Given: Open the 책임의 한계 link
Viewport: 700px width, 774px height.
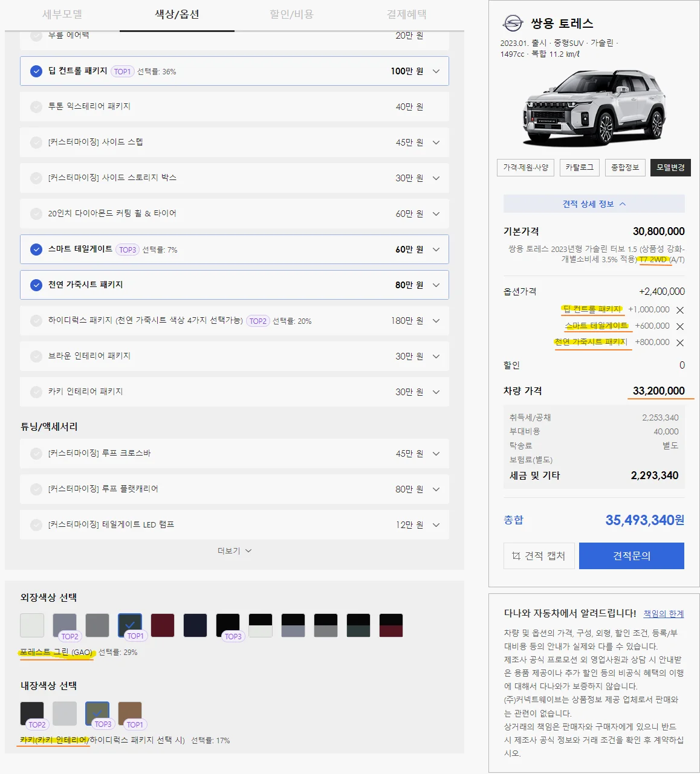Looking at the screenshot, I should tap(664, 613).
